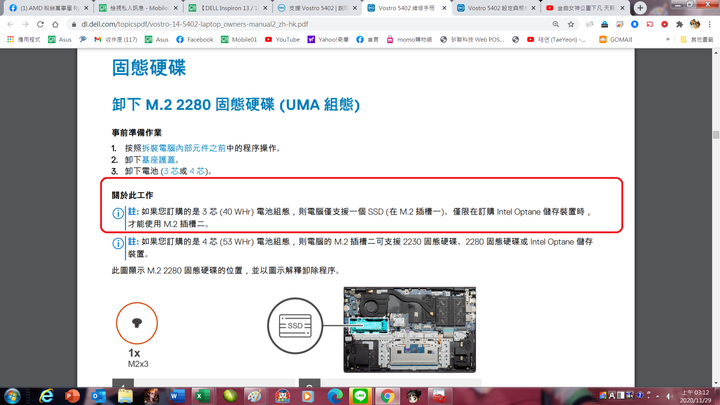Open the Gmail 收件匣 (117) bookmark
Image resolution: width=720 pixels, height=405 pixels.
point(115,39)
